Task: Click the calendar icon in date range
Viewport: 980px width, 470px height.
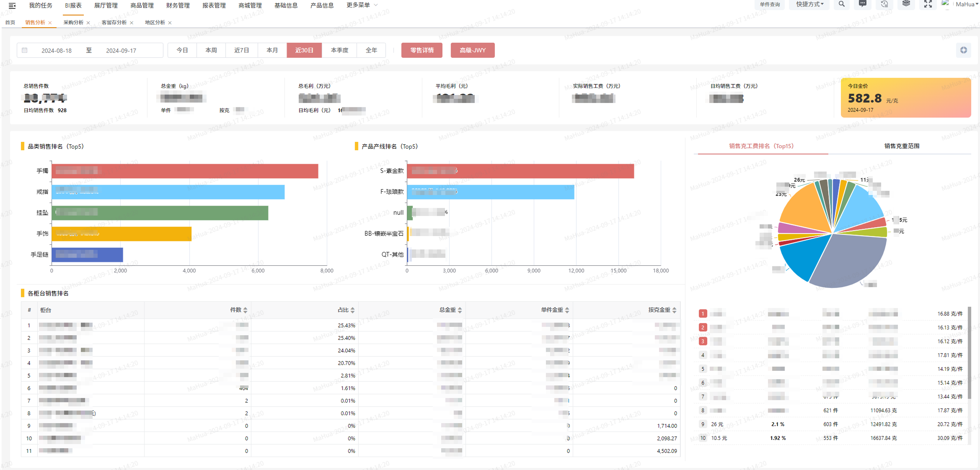Action: (x=25, y=50)
